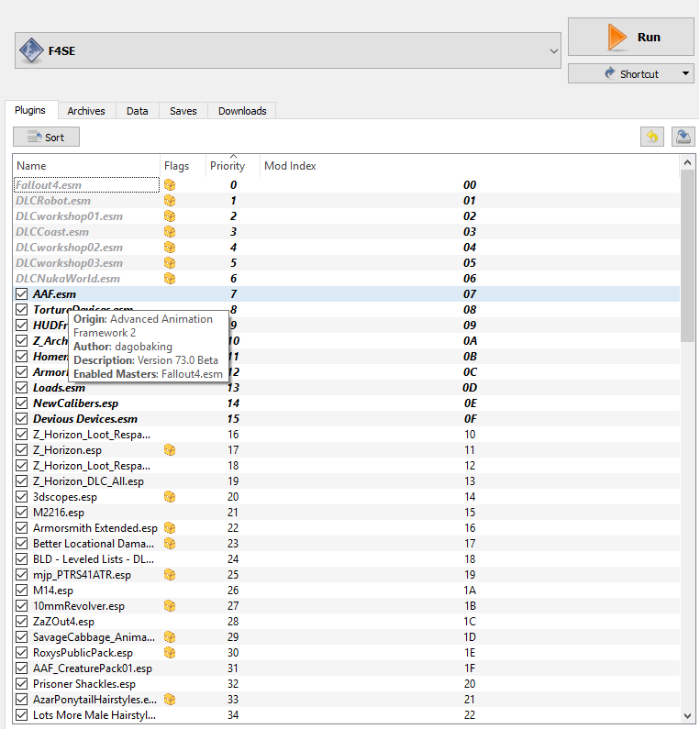Screen dimensions: 700x729
Task: Open the Shortcut dropdown arrow
Action: pyautogui.click(x=685, y=73)
